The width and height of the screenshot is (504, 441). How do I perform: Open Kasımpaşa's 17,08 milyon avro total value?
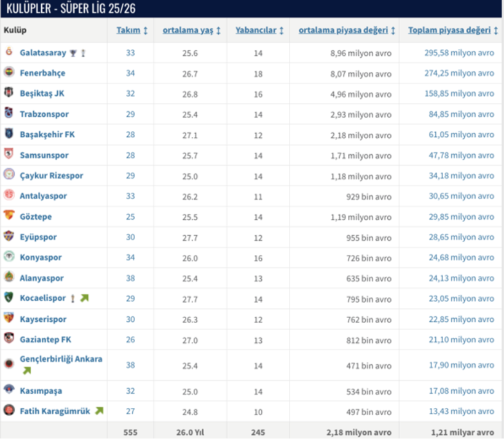pos(461,391)
